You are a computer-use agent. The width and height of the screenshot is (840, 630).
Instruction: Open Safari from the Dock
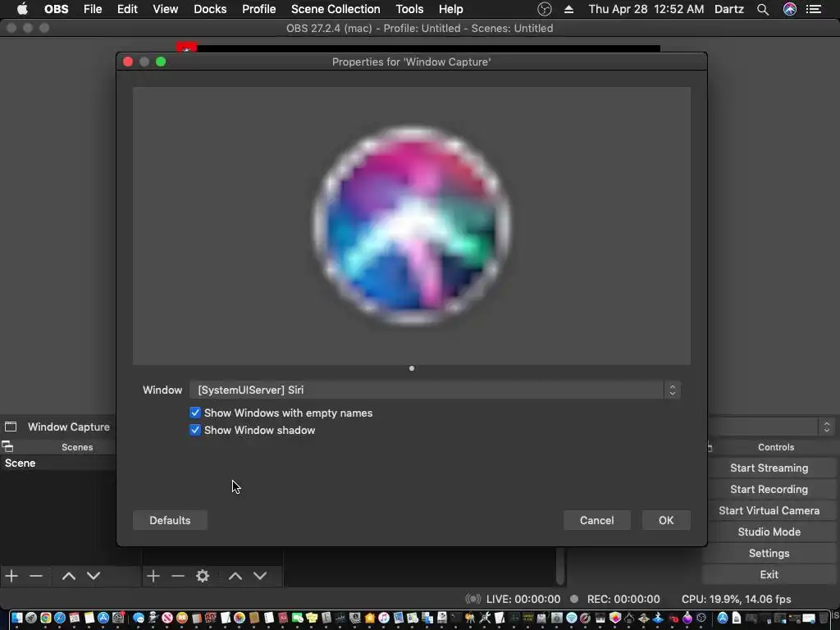click(x=60, y=618)
